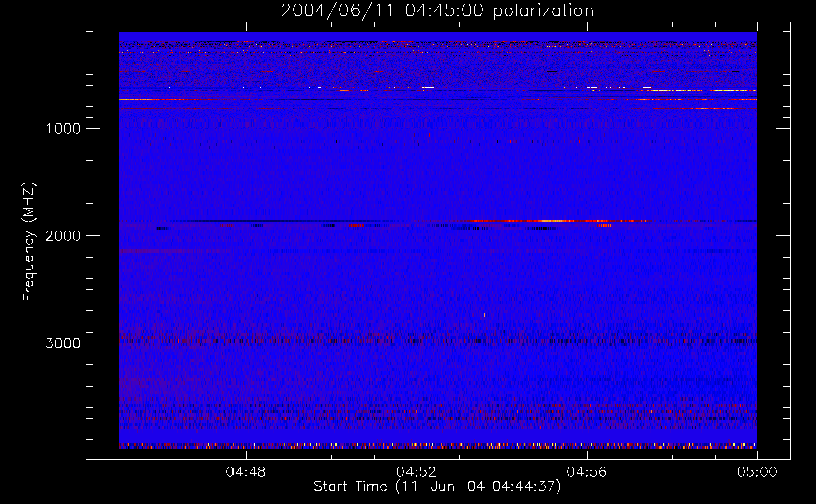Click the 05:00 time tick label
This screenshot has height=504, width=816.
coord(757,472)
